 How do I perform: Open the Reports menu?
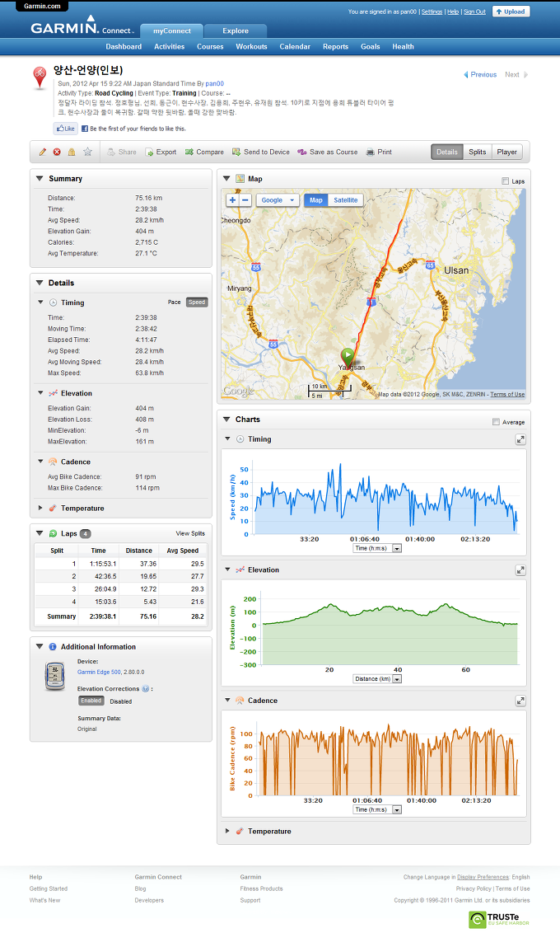(335, 46)
